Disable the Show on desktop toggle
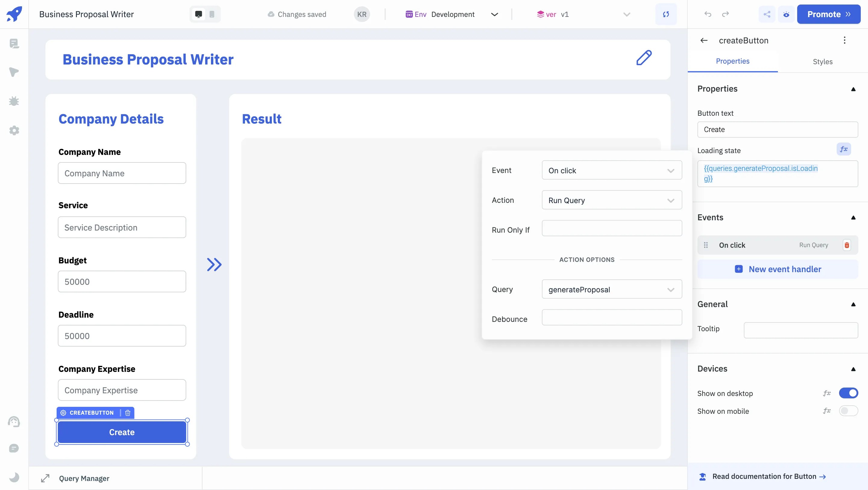This screenshot has height=490, width=868. pos(849,393)
